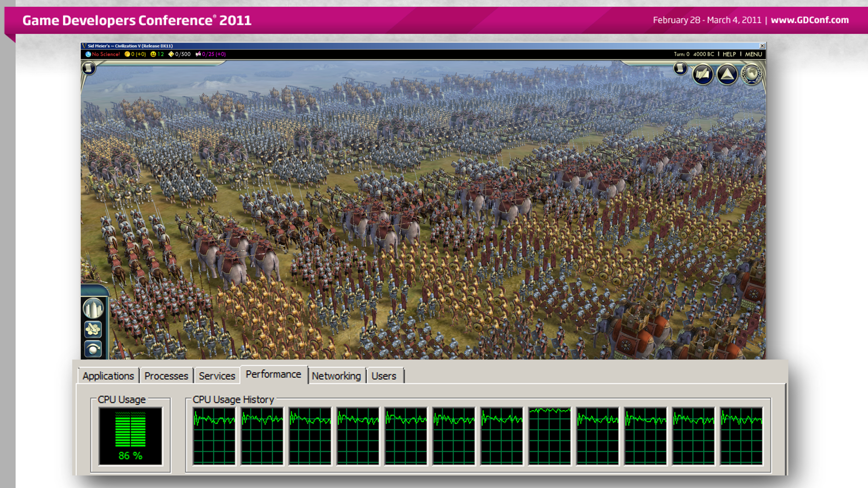Open the game MENU button
Screen dimensions: 868x488
[753, 54]
